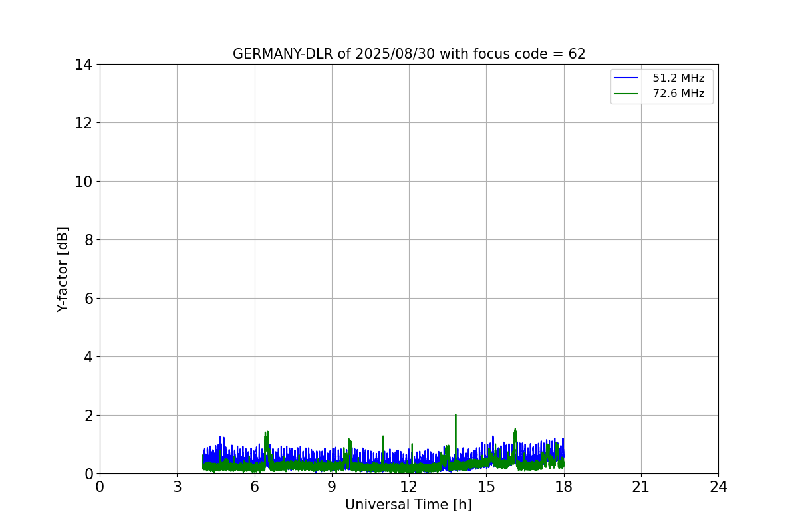Click y-axis tick label 2
This screenshot has height=532, width=798.
point(88,416)
